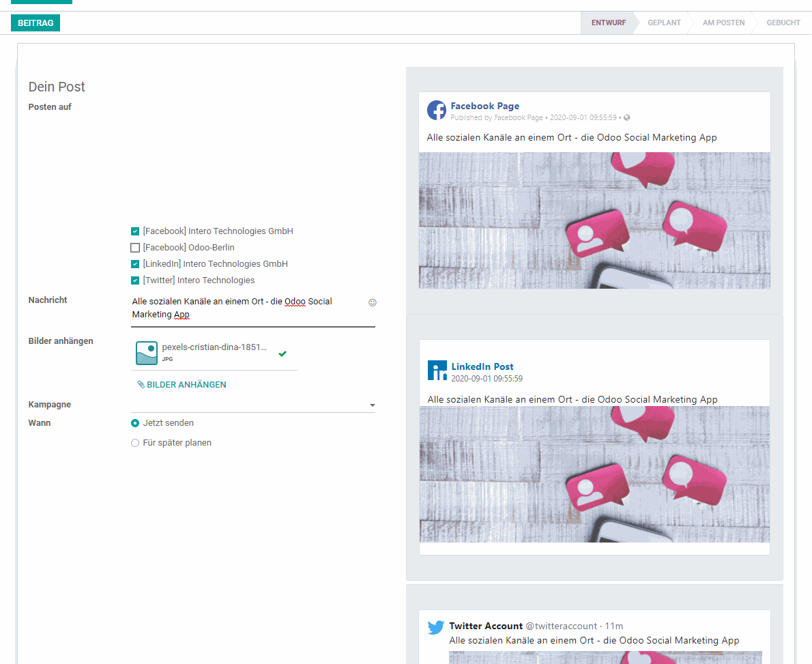Viewport: 812px width, 664px height.
Task: Click the JPG image file icon
Action: tap(147, 353)
